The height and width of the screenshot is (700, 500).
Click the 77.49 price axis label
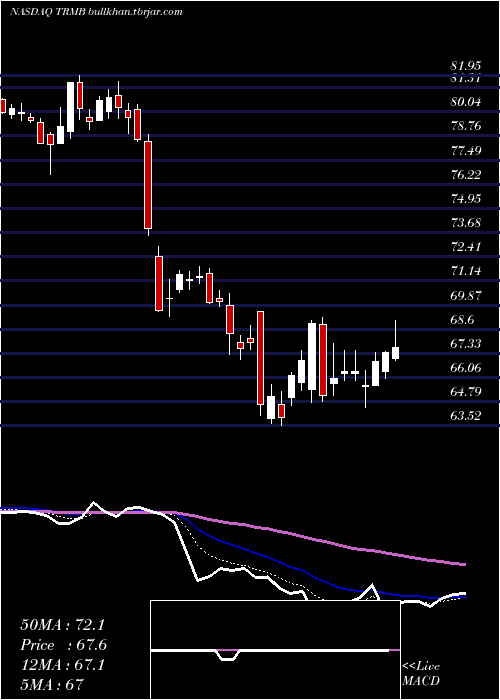click(466, 150)
